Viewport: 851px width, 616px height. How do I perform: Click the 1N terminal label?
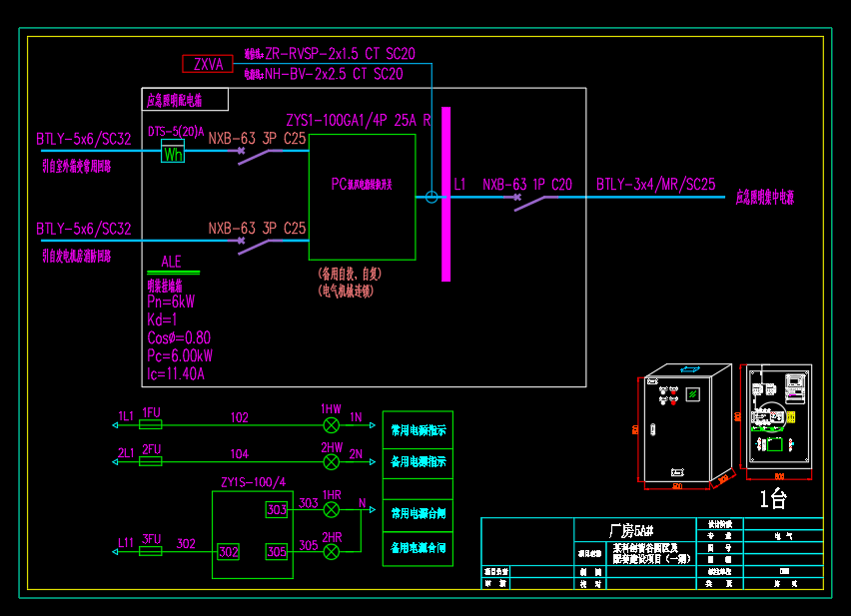point(356,417)
